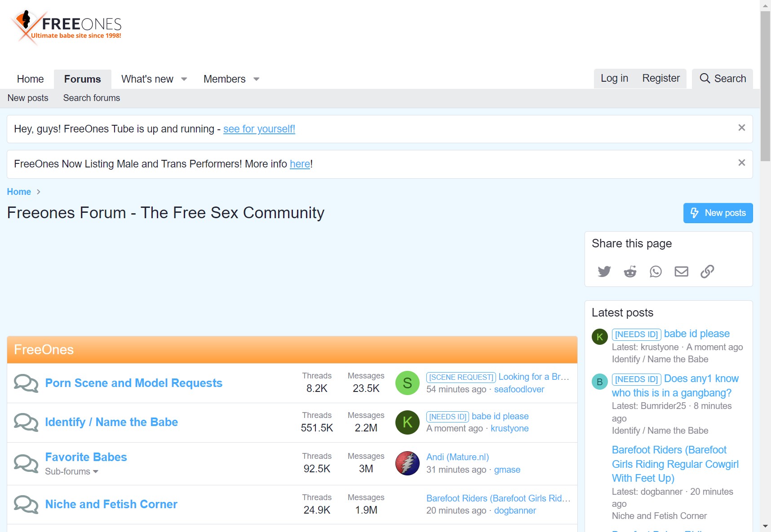Click NEEDS ID tag in forum list row
The width and height of the screenshot is (771, 532).
pos(448,417)
